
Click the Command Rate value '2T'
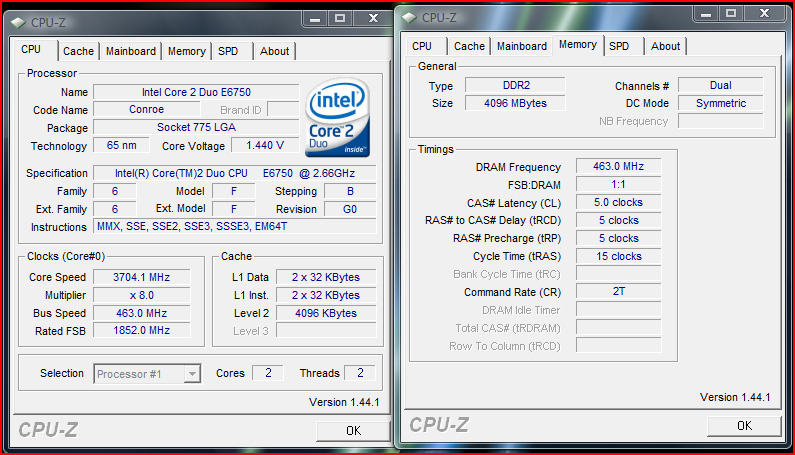click(x=619, y=292)
